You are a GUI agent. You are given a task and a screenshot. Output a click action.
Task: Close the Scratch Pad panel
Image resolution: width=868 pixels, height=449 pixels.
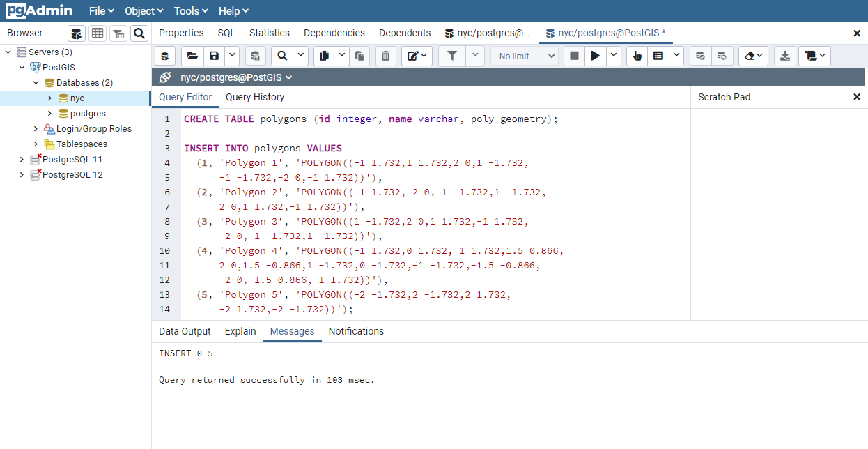click(x=856, y=96)
